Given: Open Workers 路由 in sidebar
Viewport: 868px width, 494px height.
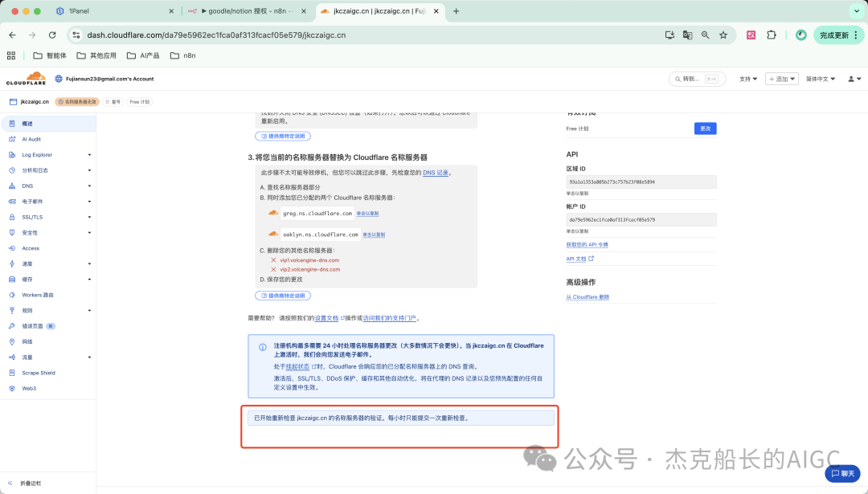Looking at the screenshot, I should point(38,295).
